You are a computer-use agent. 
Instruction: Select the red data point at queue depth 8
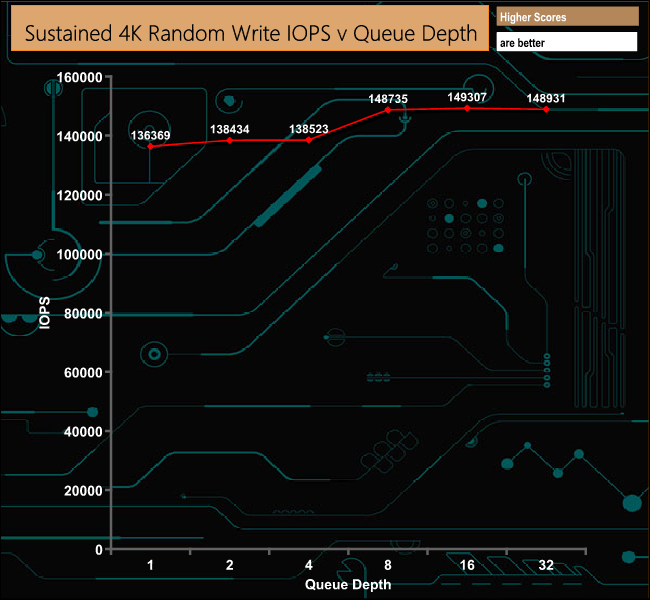pyautogui.click(x=388, y=110)
